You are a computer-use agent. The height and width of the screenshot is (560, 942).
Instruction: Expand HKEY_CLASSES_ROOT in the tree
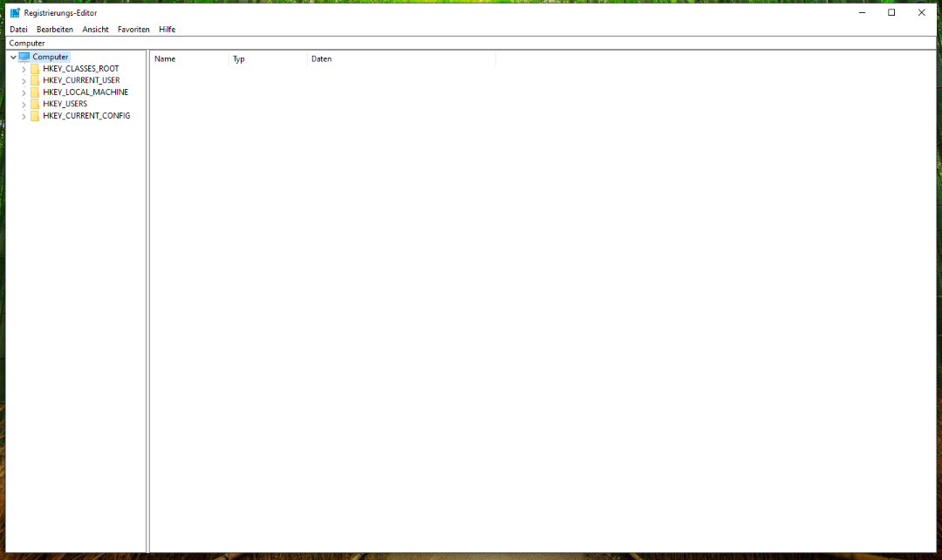tap(24, 68)
